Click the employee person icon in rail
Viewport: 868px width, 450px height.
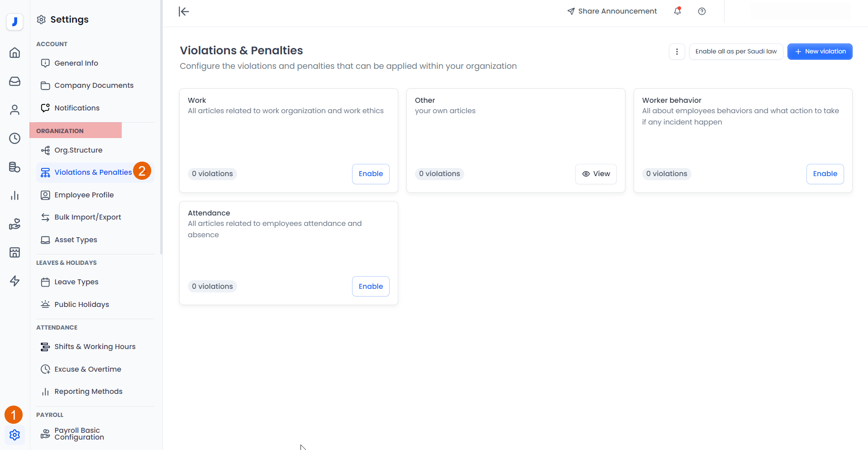coord(14,110)
